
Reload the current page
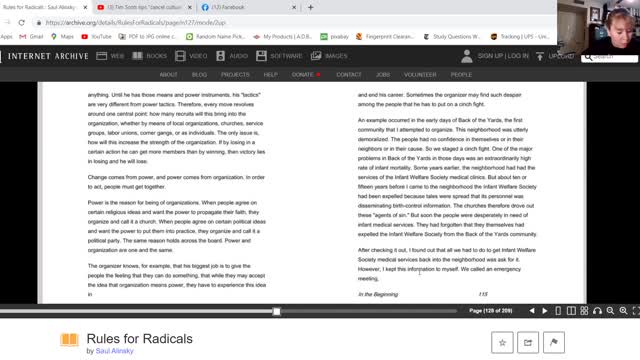pos(22,22)
